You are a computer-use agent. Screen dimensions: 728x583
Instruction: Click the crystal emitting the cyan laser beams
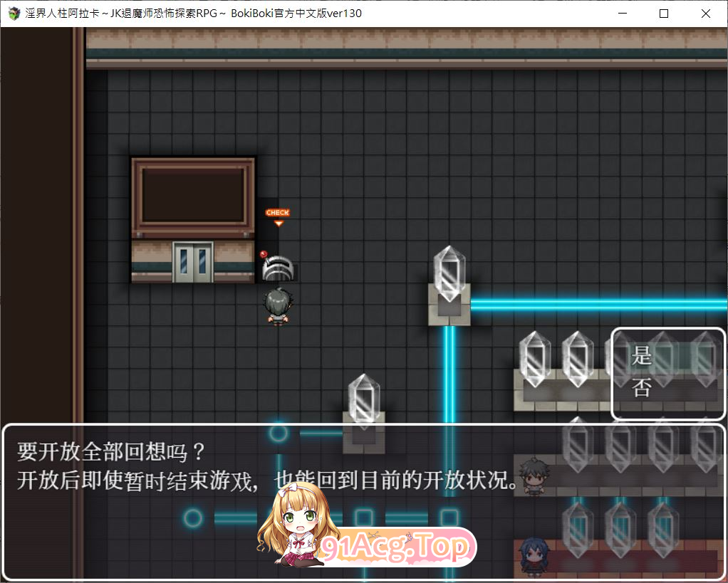coord(449,273)
